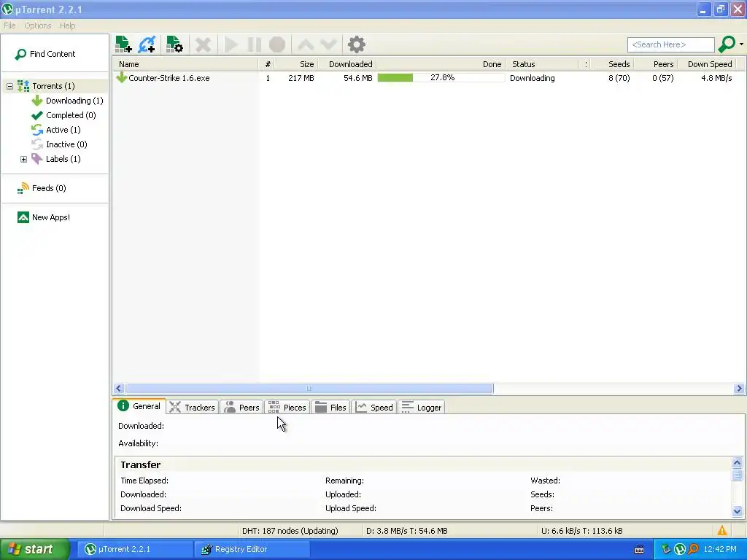Sort by the Done column header
This screenshot has height=560, width=747.
[x=441, y=64]
